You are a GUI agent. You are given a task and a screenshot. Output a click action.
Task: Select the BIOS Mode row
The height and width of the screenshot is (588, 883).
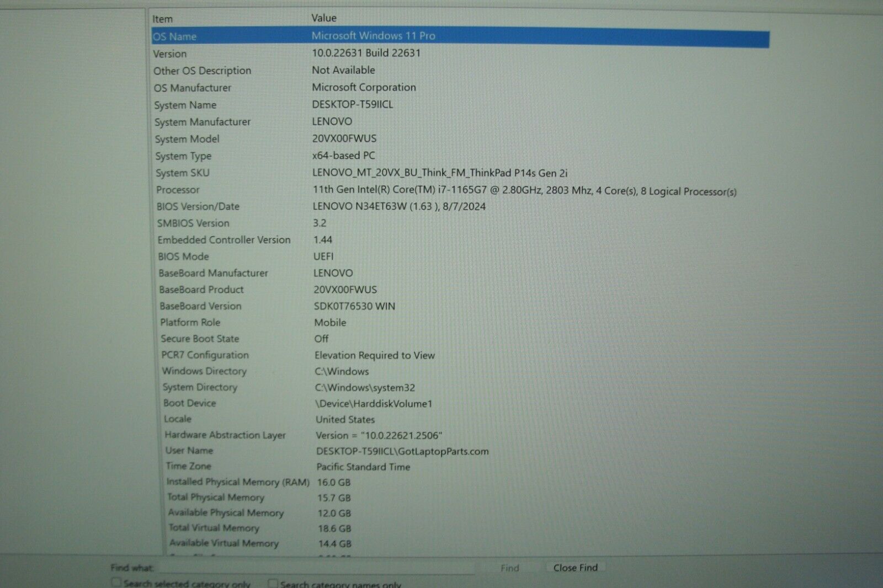(460, 256)
